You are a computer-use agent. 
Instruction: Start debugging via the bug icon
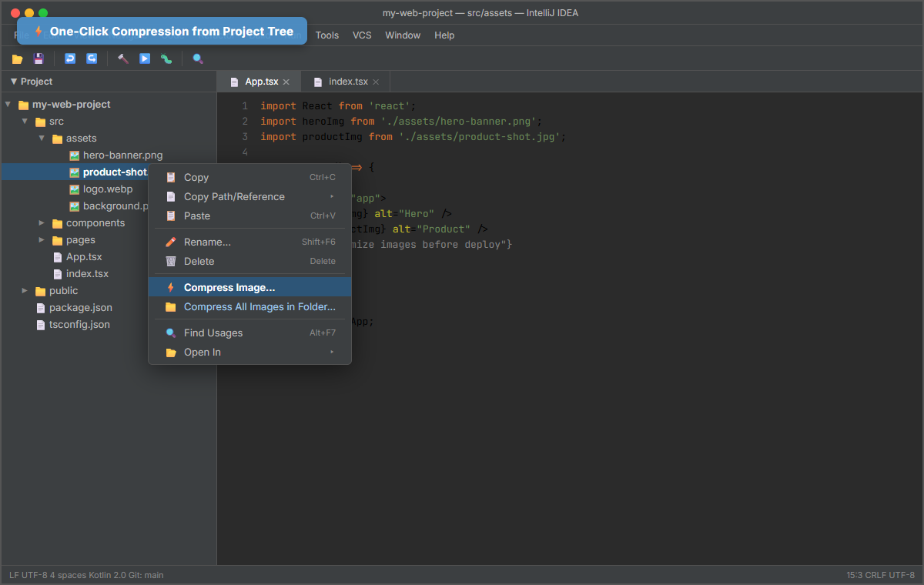click(x=166, y=58)
